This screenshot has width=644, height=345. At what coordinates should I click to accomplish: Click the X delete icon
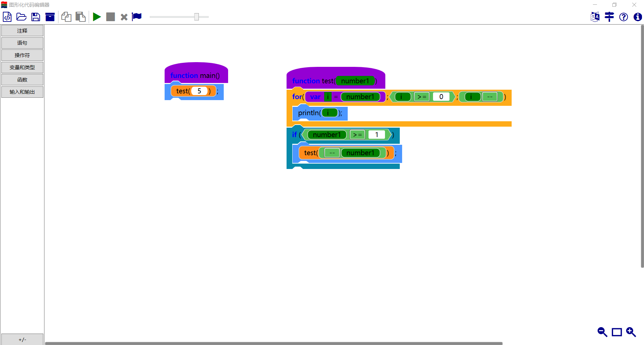[x=124, y=17]
